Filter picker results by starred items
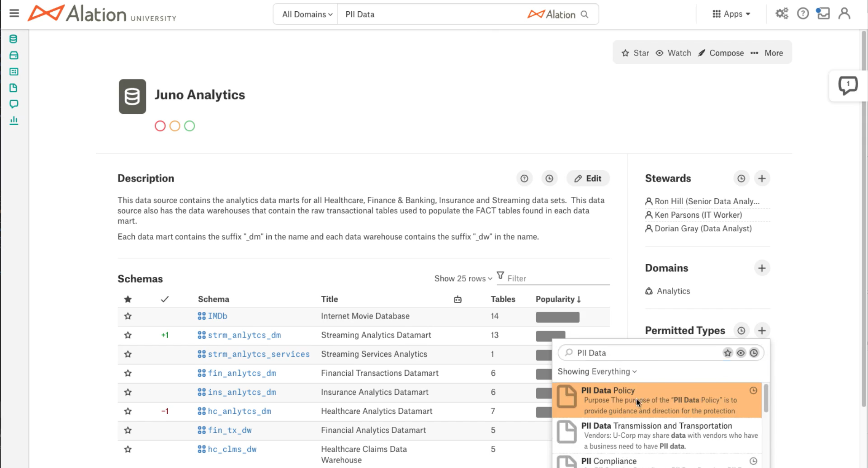Viewport: 868px width, 468px height. click(727, 353)
